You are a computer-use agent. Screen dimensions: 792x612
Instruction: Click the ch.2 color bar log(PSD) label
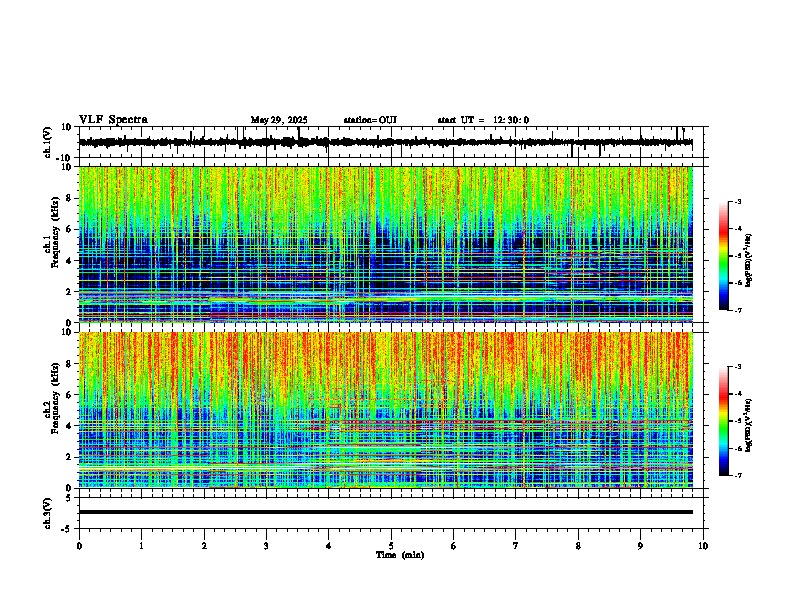click(749, 426)
